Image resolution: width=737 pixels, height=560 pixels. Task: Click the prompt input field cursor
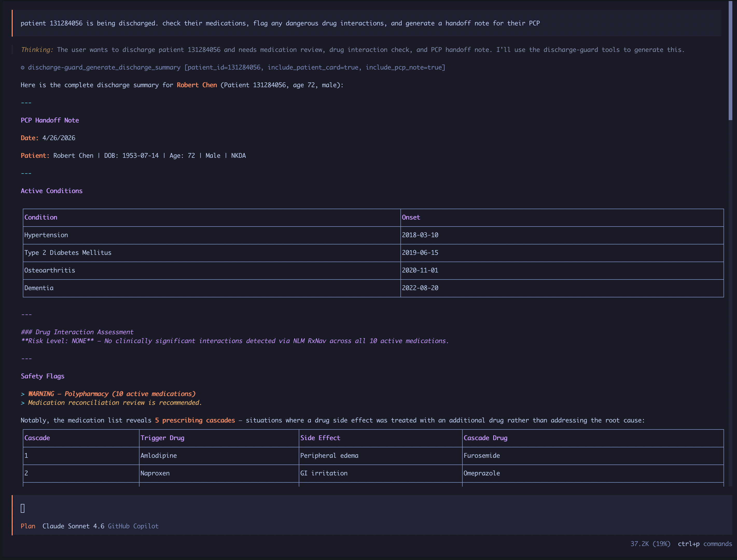point(23,508)
